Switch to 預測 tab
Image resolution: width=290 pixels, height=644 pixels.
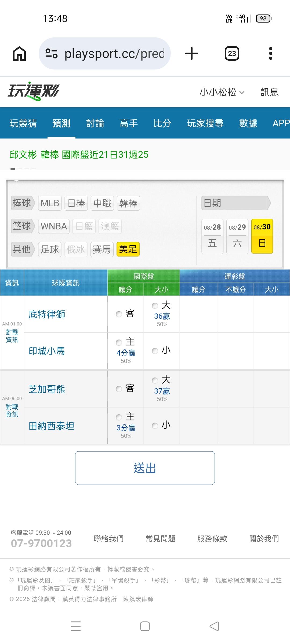61,123
